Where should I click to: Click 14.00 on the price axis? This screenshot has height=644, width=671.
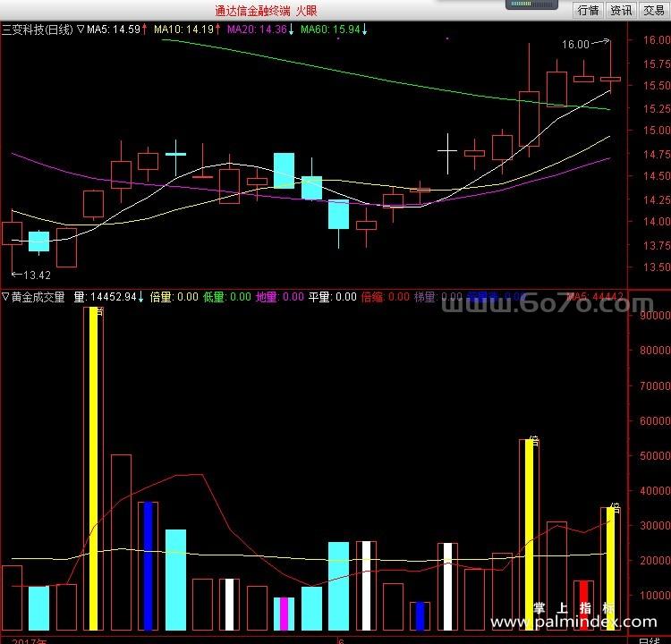657,221
